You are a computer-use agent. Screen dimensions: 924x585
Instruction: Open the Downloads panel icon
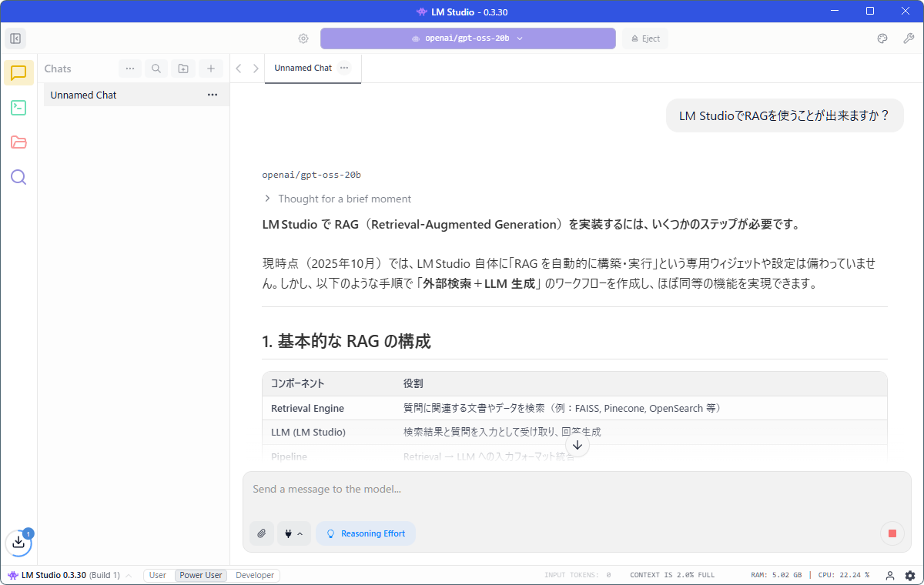click(18, 543)
